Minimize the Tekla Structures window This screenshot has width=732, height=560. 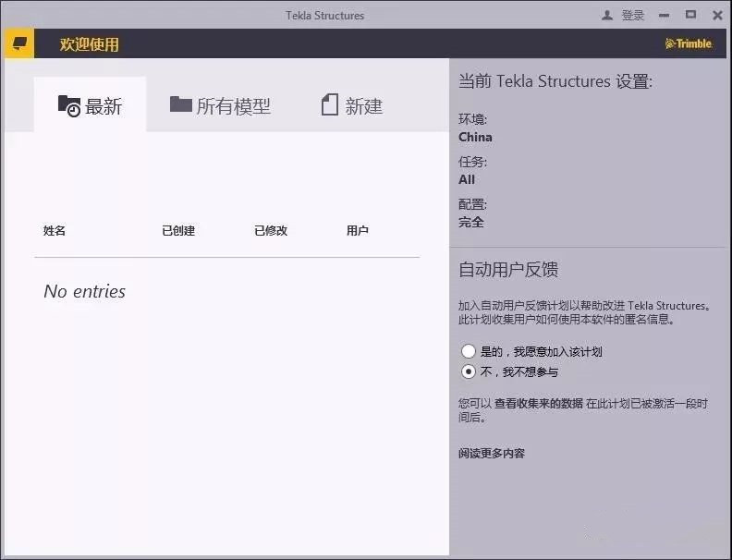664,16
